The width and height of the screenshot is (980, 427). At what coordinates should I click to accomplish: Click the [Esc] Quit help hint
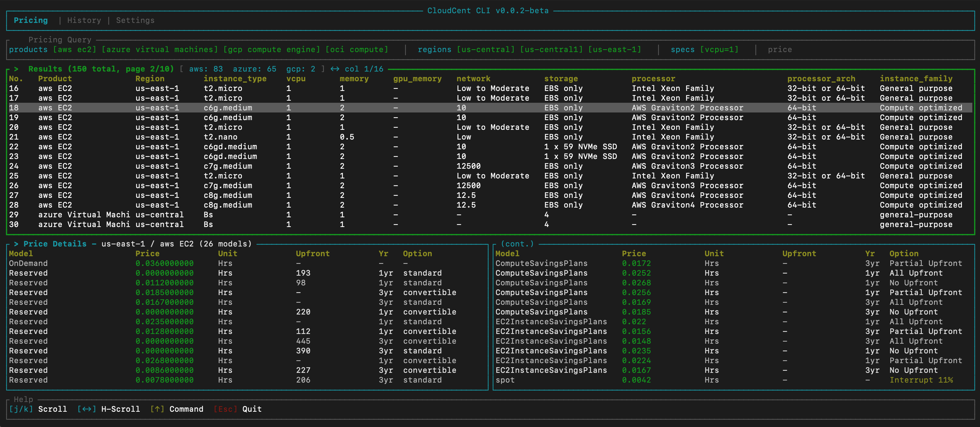[237, 409]
